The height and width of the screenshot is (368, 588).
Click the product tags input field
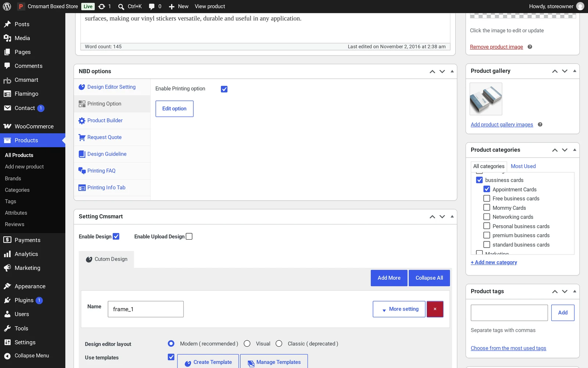pyautogui.click(x=509, y=313)
